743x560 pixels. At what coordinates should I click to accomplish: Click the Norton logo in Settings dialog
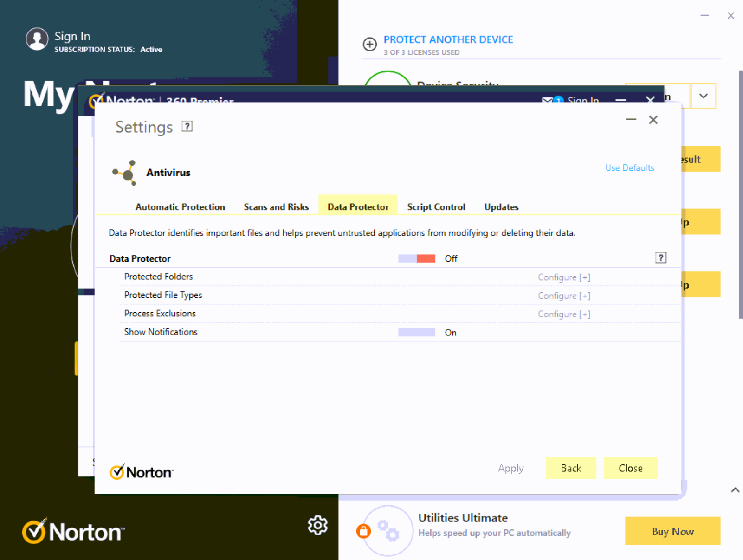click(x=142, y=472)
